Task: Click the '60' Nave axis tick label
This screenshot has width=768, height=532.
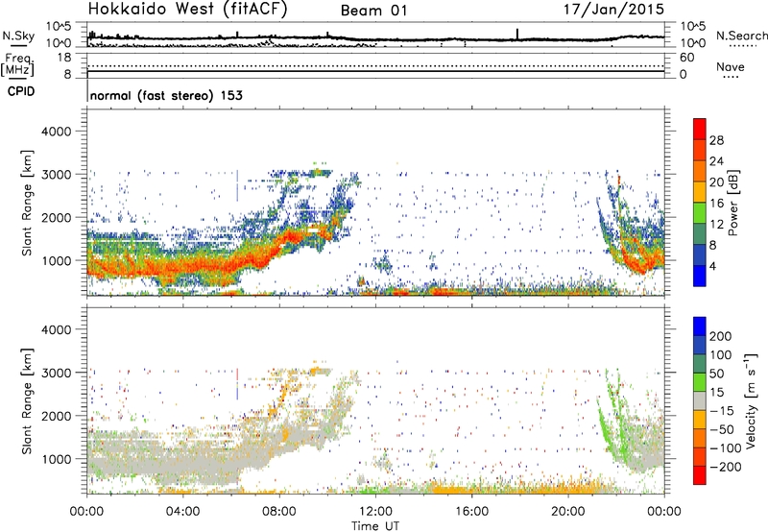Action: (x=686, y=58)
